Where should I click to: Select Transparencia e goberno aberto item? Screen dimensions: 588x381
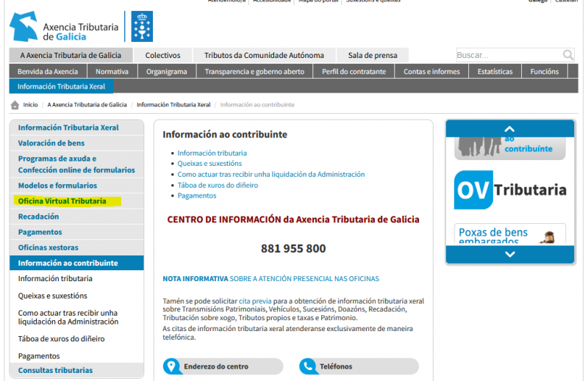tap(254, 71)
